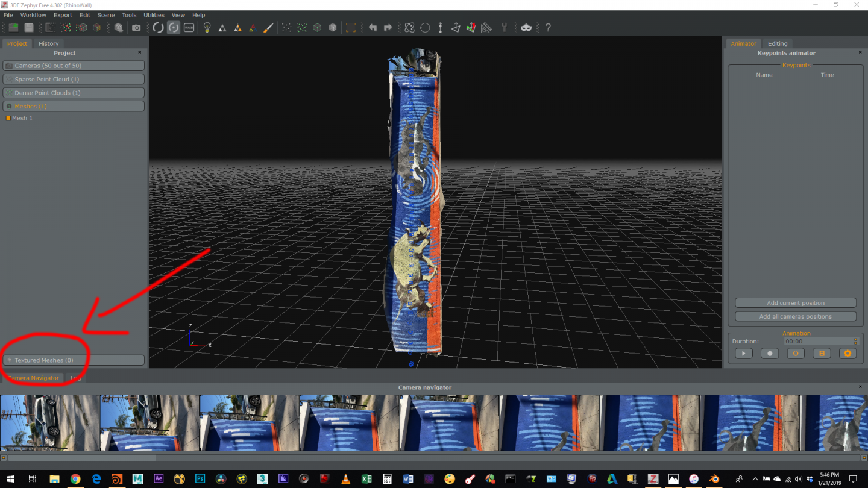Open the Utilities menu
This screenshot has height=488, width=868.
click(154, 15)
